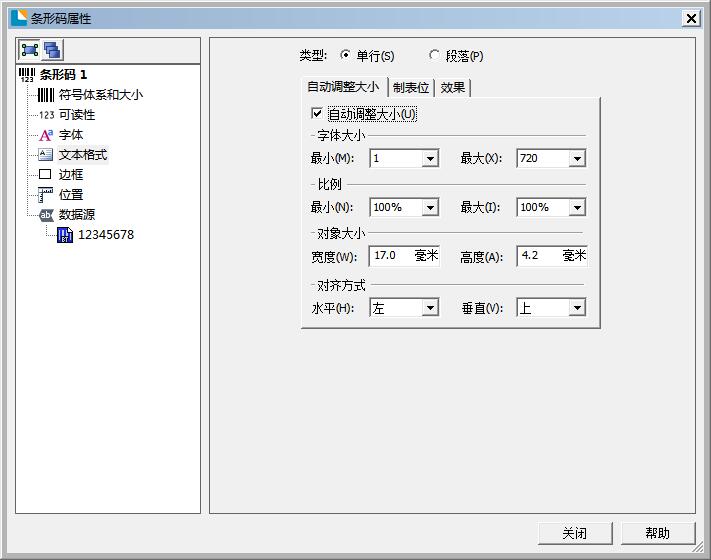This screenshot has height=560, width=711.
Task: Click the application icon in title bar
Action: point(19,18)
